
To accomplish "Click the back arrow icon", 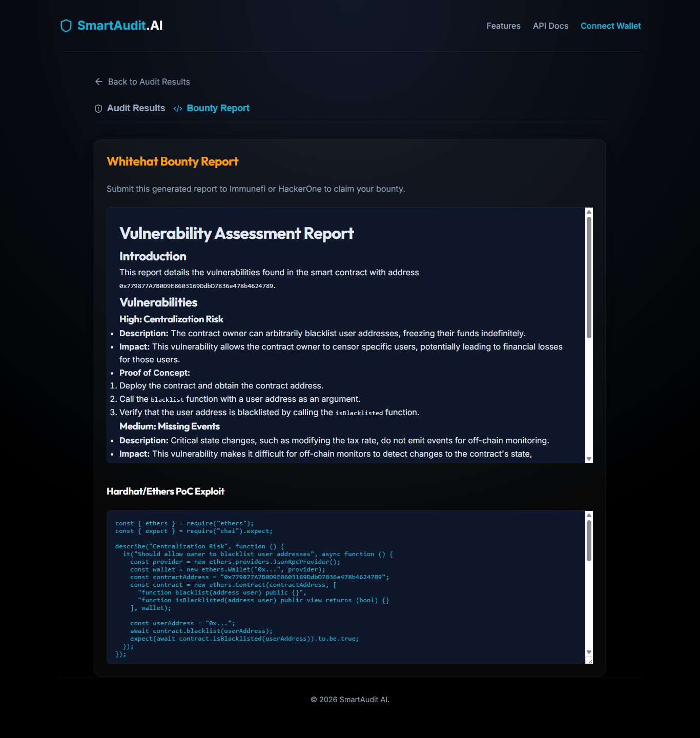I will click(99, 81).
